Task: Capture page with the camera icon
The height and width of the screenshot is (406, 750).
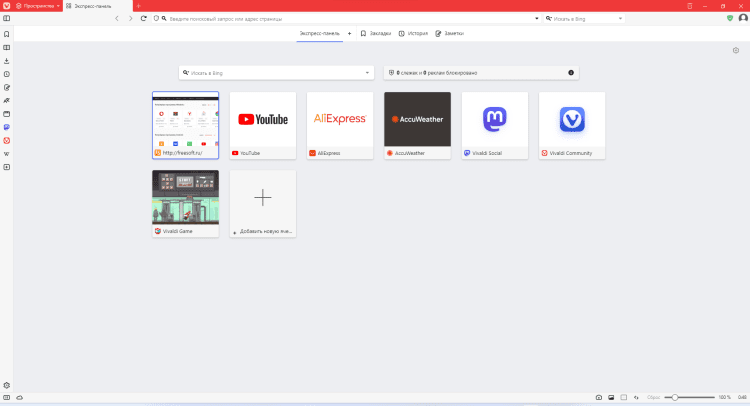Action: coord(598,397)
